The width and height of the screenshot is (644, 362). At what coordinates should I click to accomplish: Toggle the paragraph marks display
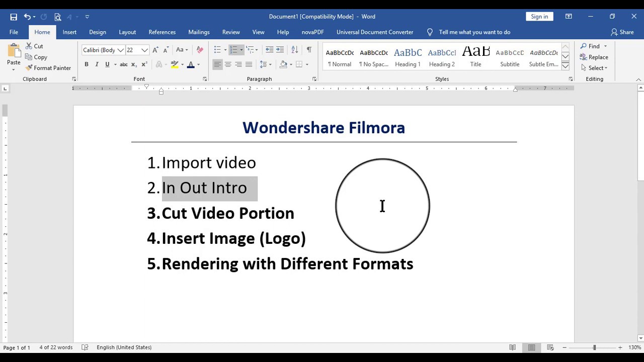[309, 50]
